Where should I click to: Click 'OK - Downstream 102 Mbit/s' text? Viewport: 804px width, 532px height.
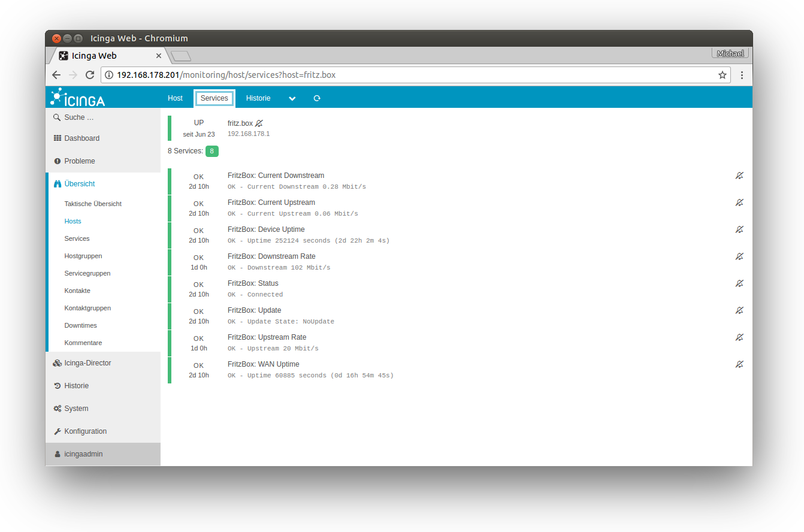point(279,268)
